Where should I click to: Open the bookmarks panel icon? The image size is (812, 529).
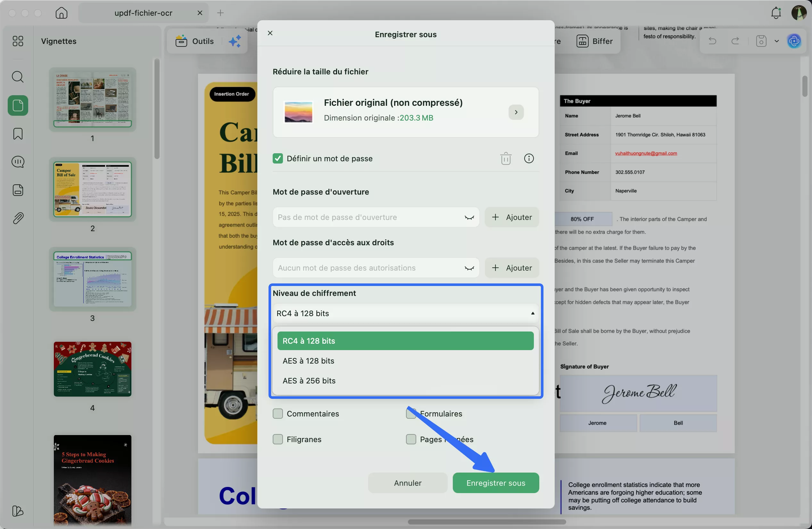(18, 134)
